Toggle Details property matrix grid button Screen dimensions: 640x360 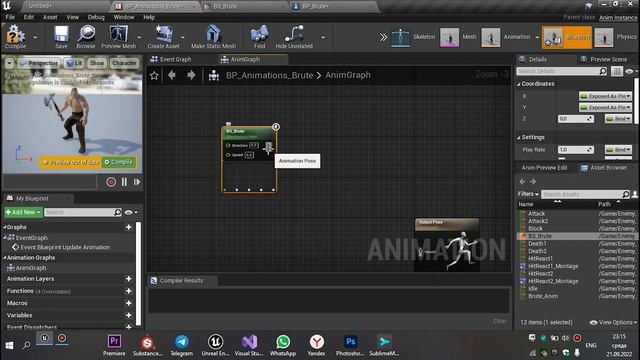[x=617, y=71]
